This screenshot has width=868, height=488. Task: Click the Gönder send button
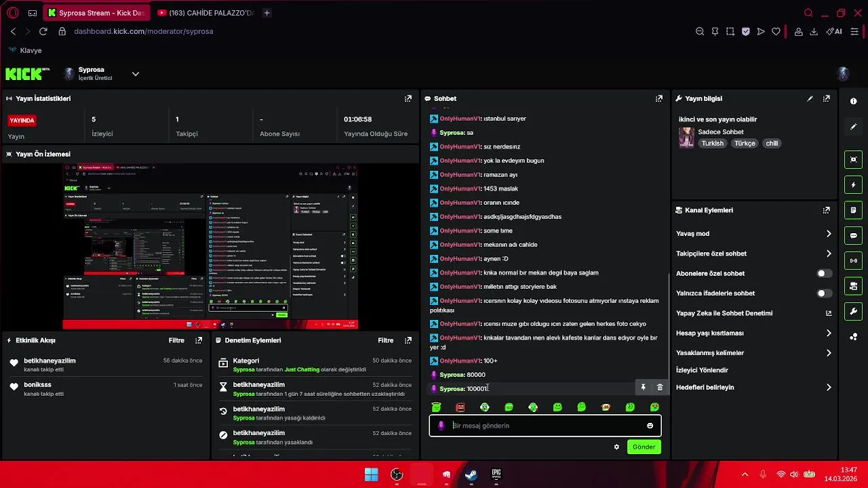(644, 447)
